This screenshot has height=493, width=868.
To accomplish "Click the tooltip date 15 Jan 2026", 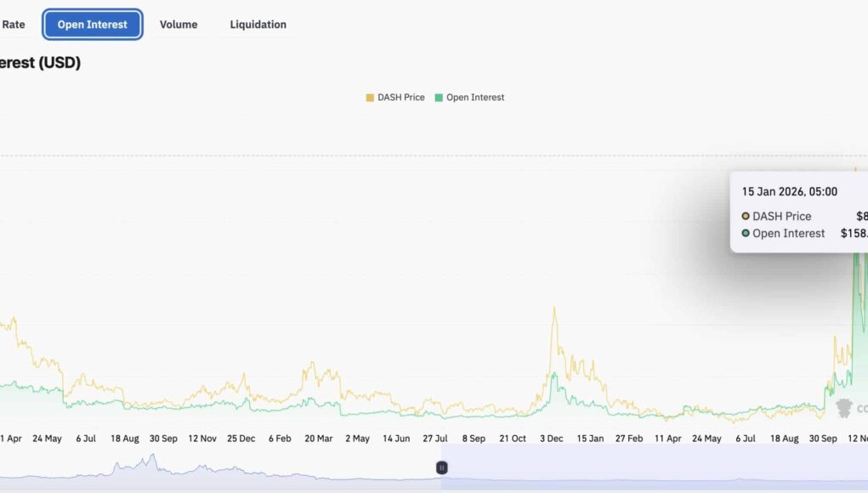I will [789, 192].
